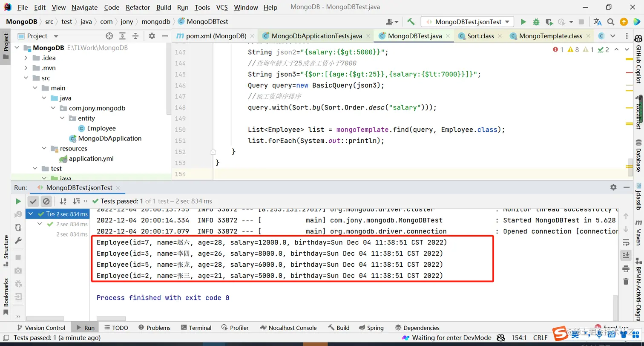Click the 154:1 cursor position indicator

[519, 338]
